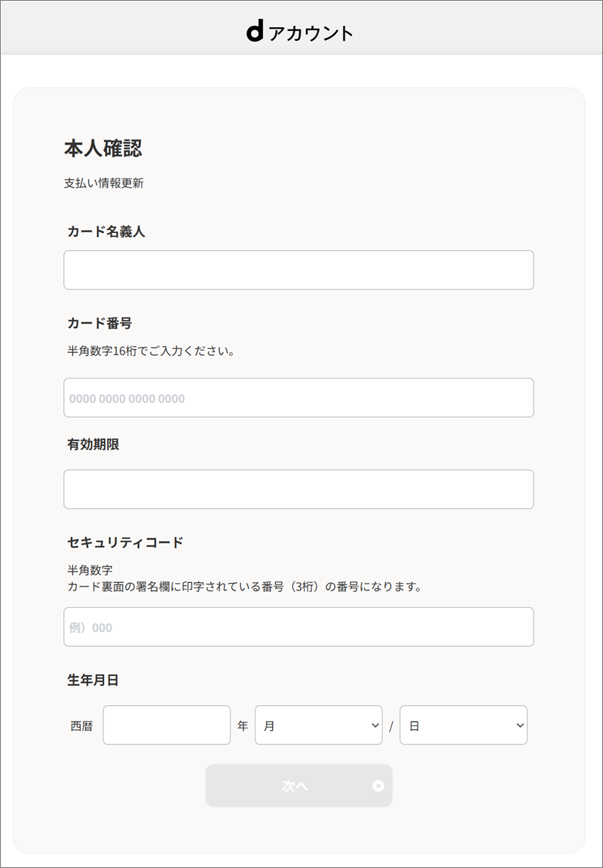Click the chevron arrow of the 日 selector
Screen dimensions: 603x868
point(520,725)
